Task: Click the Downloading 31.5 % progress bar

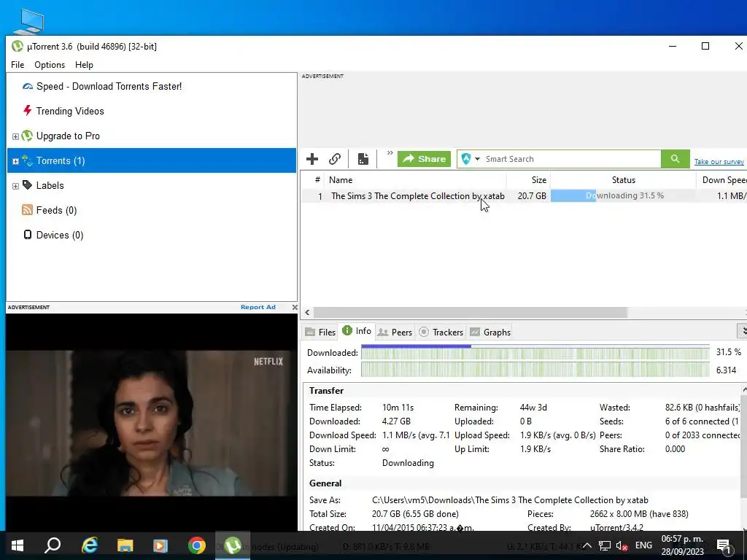Action: (x=623, y=195)
